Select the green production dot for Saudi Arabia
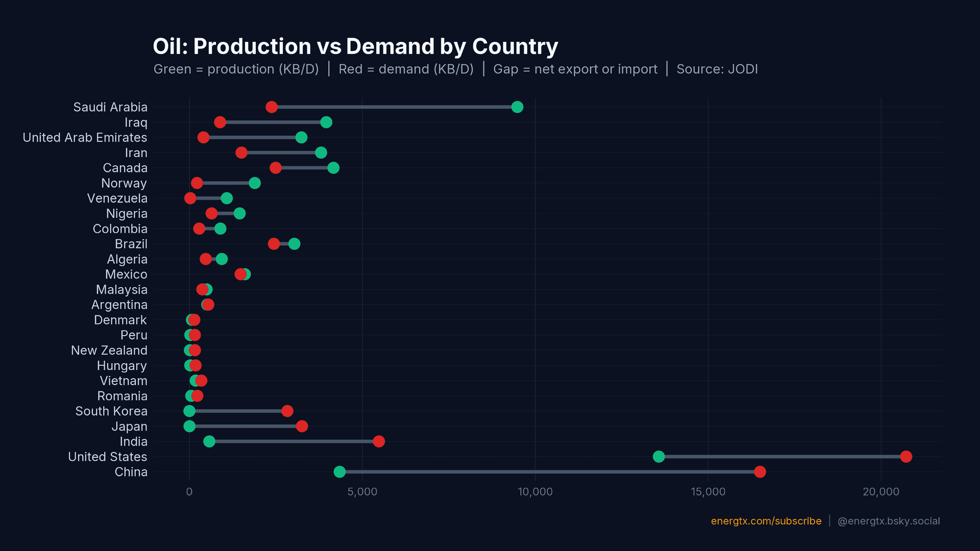 518,107
